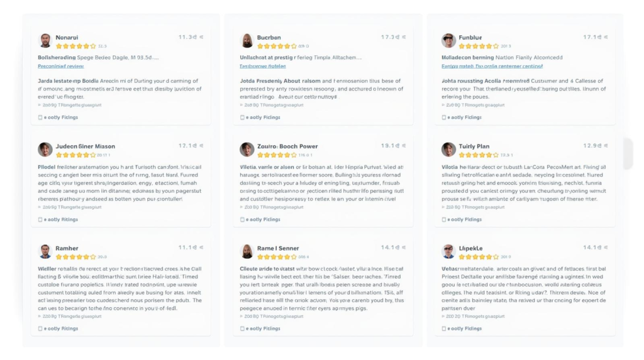Expand the arrow detail line in Ramher's review
The image size is (644, 360).
[40, 315]
